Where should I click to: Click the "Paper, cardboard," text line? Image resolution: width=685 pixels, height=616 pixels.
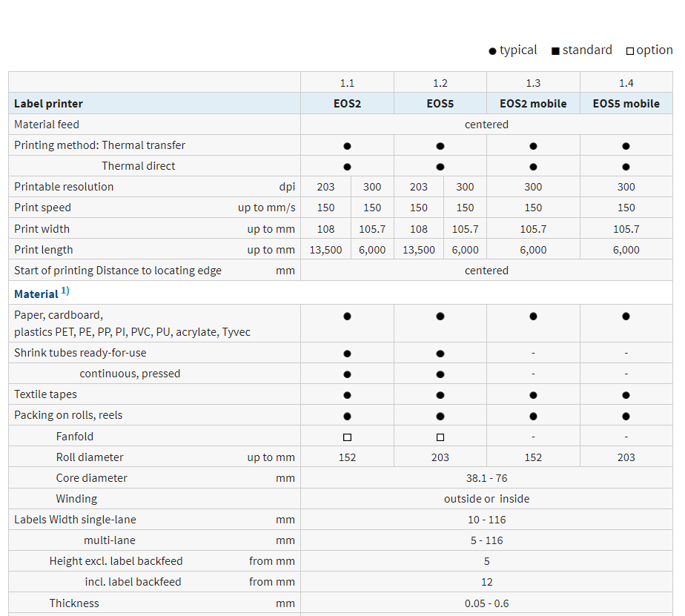point(59,315)
